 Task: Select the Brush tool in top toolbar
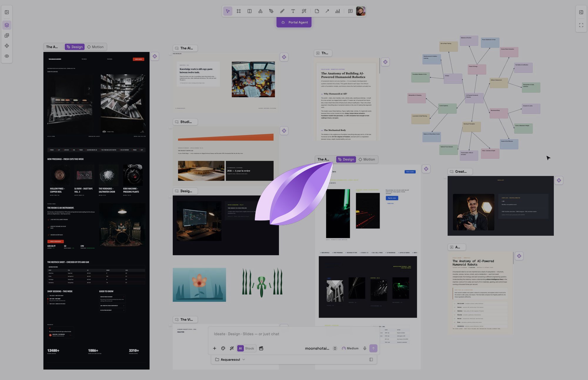coord(282,11)
